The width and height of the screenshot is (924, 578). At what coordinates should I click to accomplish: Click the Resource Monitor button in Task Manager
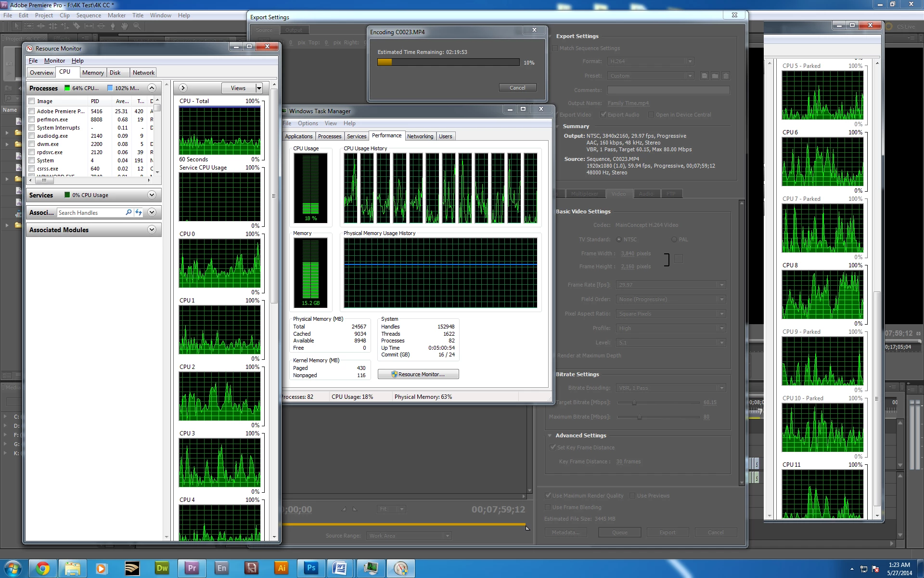coord(418,374)
